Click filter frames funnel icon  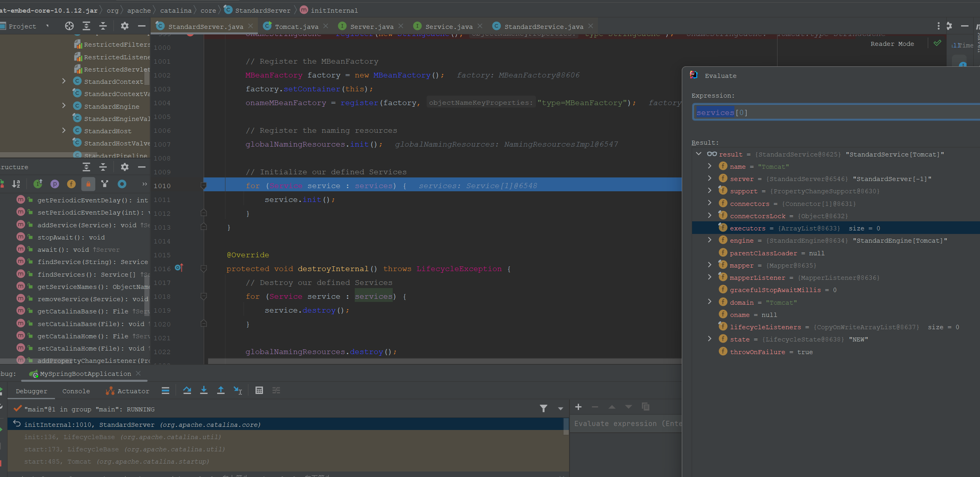point(543,408)
